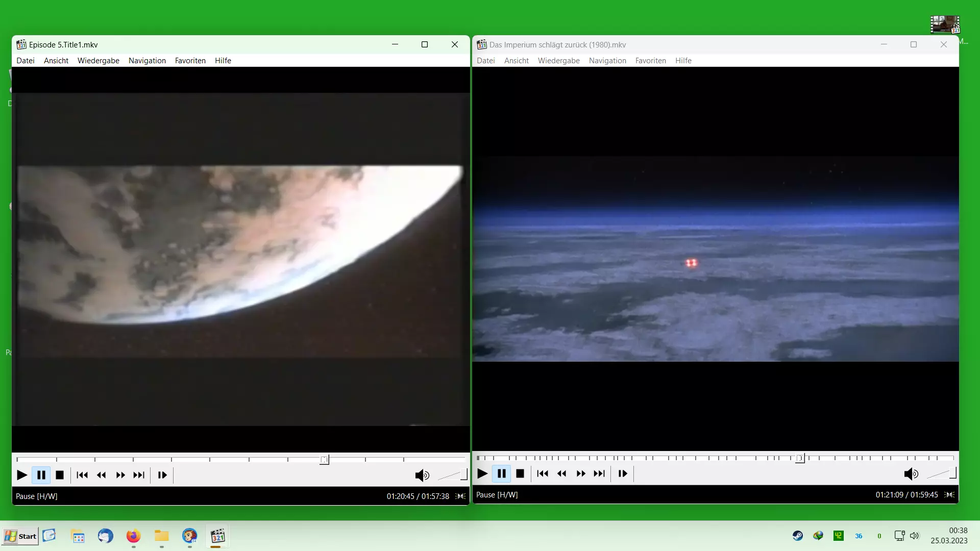Click time display 01:21:09 / 01:59:45
This screenshot has width=980, height=551.
pyautogui.click(x=907, y=494)
